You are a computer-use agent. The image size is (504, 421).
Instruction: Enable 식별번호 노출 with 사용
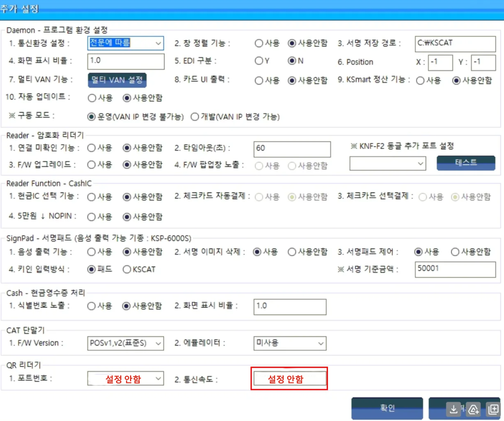(x=100, y=306)
